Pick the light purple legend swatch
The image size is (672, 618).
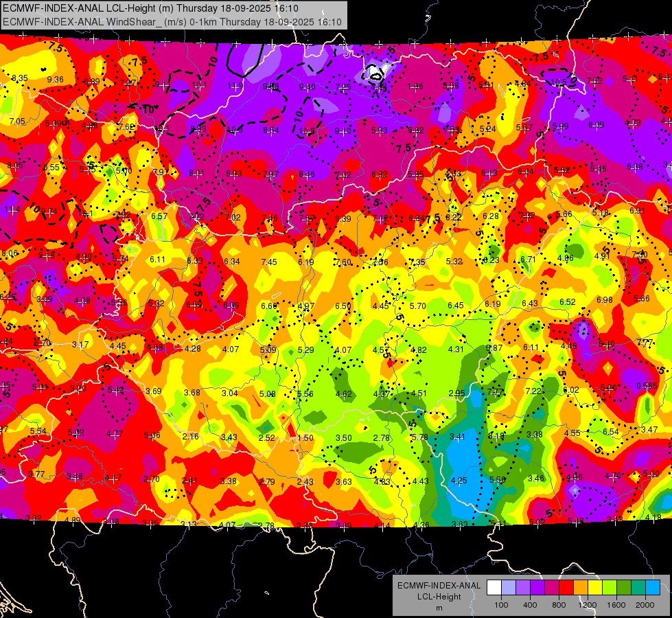point(523,588)
